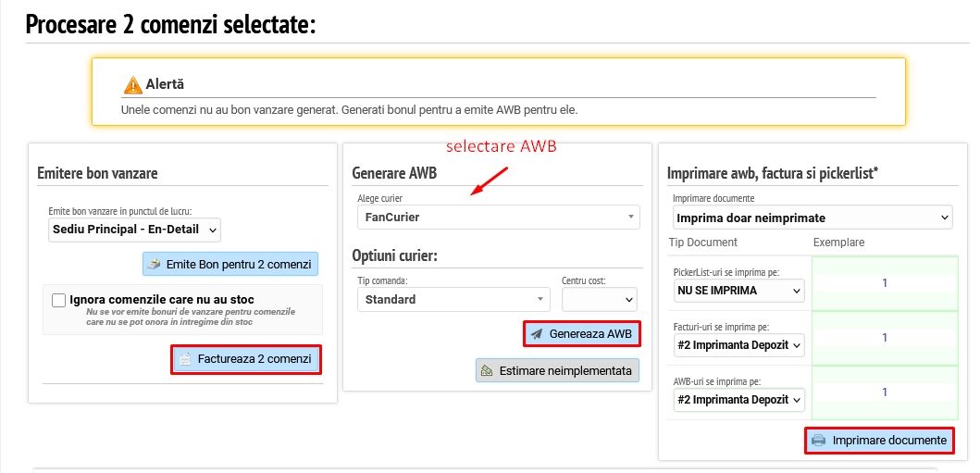Expand the Tip comanda Standard dropdown
This screenshot has height=473, width=980.
click(x=453, y=299)
